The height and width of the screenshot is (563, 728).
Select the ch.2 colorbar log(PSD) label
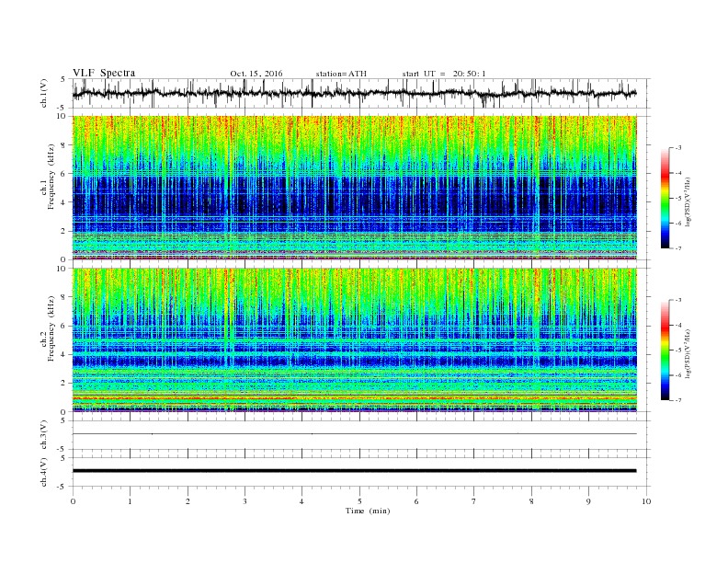(x=688, y=354)
